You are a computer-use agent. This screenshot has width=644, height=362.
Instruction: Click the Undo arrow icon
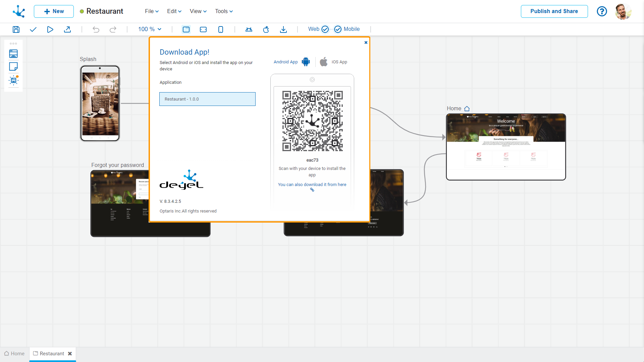pyautogui.click(x=96, y=29)
